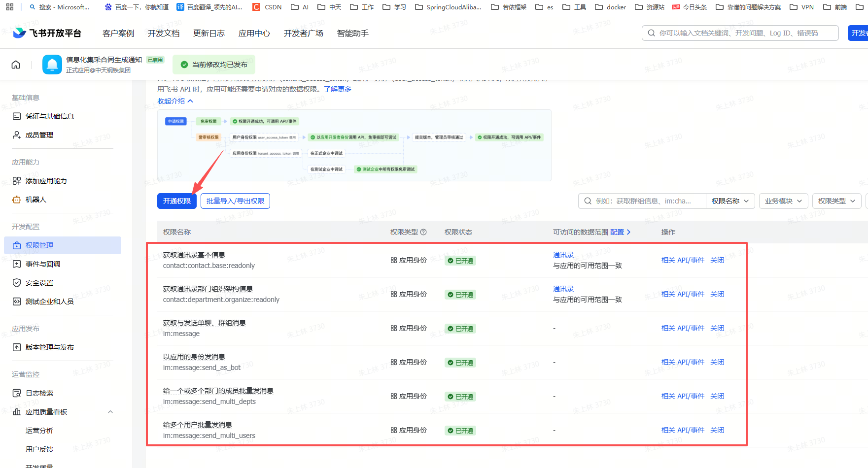Open the SpringCloudAlibaba bookmarks folder

[x=448, y=7]
